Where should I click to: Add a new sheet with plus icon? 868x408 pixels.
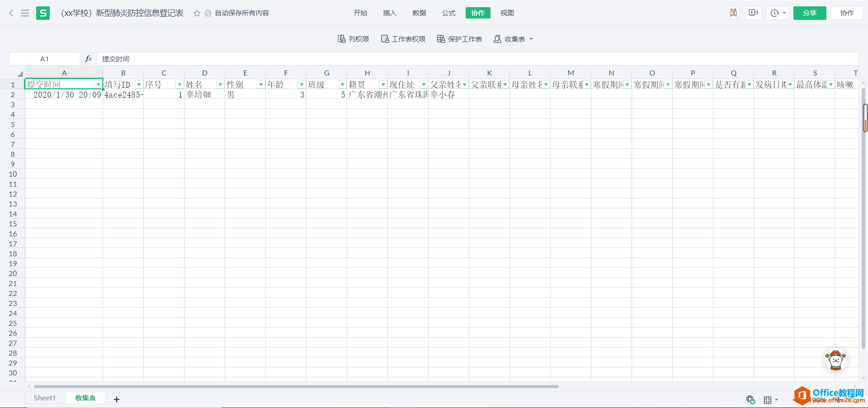[117, 399]
